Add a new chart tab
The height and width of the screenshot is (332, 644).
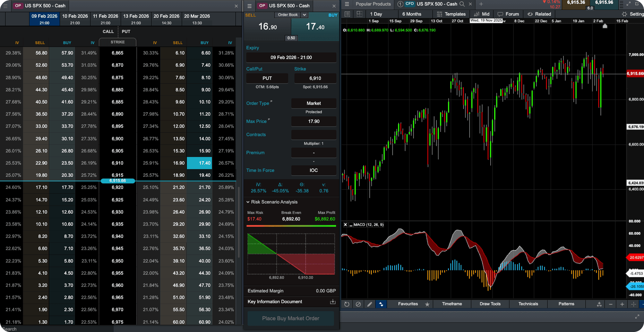point(481,4)
